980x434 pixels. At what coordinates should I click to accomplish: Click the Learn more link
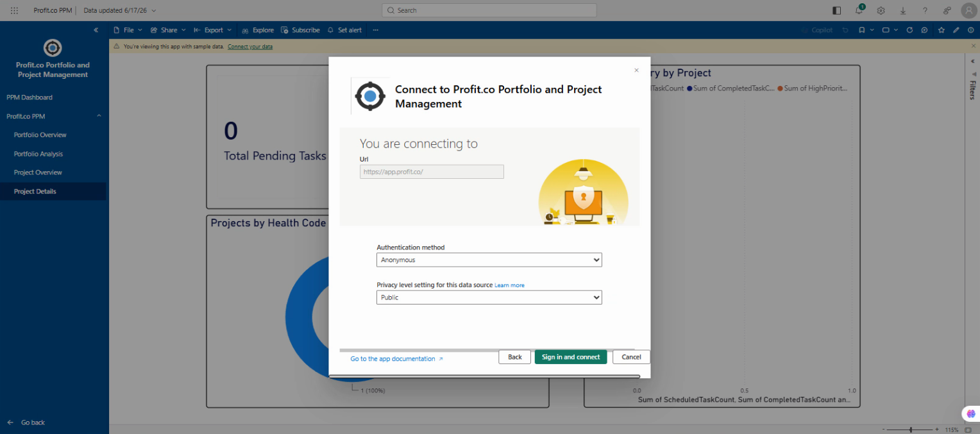509,285
